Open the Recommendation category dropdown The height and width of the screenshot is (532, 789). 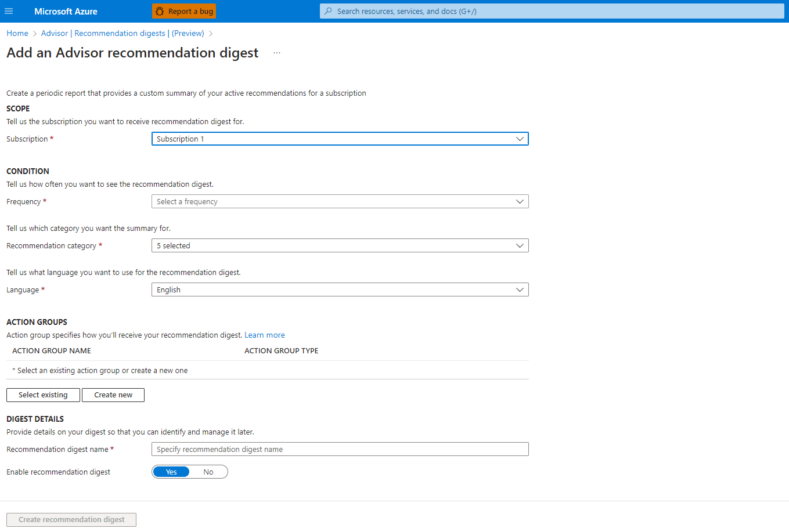pos(340,245)
